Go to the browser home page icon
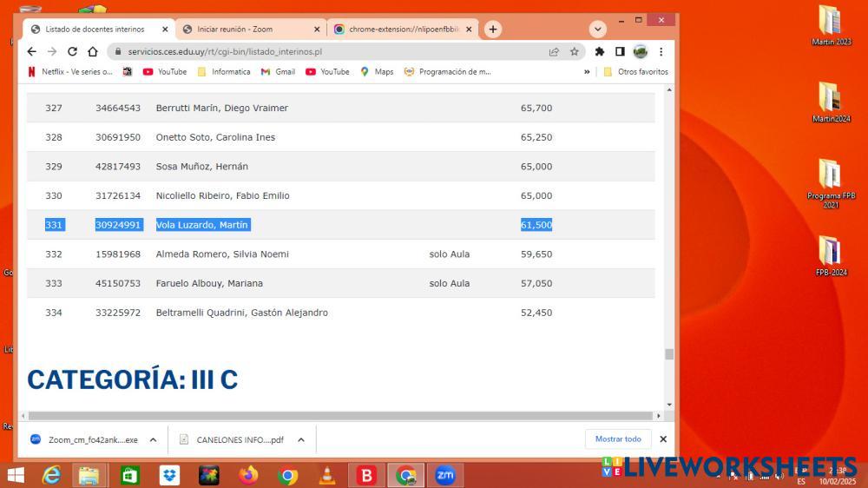Image resolution: width=868 pixels, height=488 pixels. click(93, 51)
